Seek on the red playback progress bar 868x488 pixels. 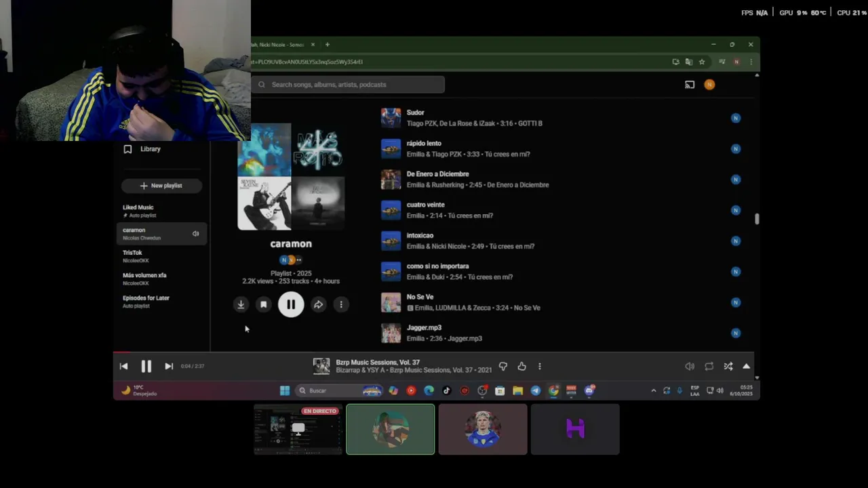tap(121, 352)
